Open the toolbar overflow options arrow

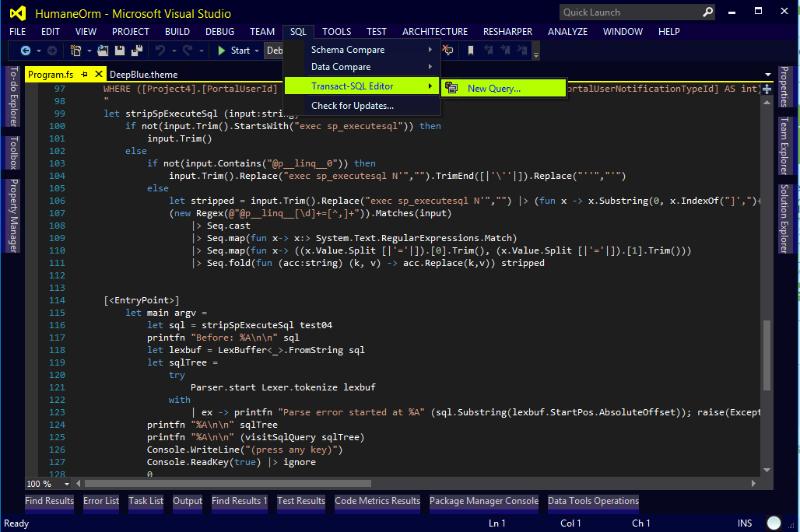click(535, 54)
